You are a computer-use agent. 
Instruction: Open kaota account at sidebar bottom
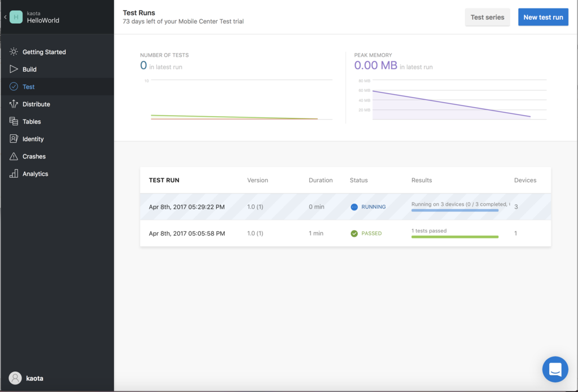point(26,378)
